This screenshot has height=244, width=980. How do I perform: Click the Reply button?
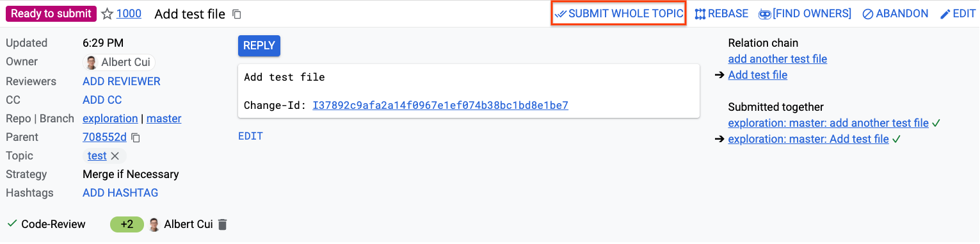pos(259,45)
